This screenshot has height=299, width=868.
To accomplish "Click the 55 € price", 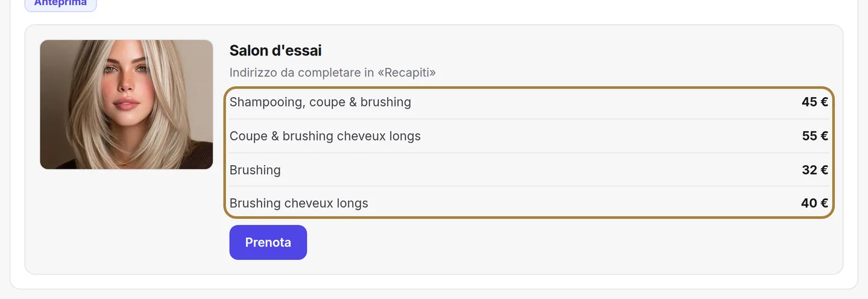I will [x=815, y=136].
